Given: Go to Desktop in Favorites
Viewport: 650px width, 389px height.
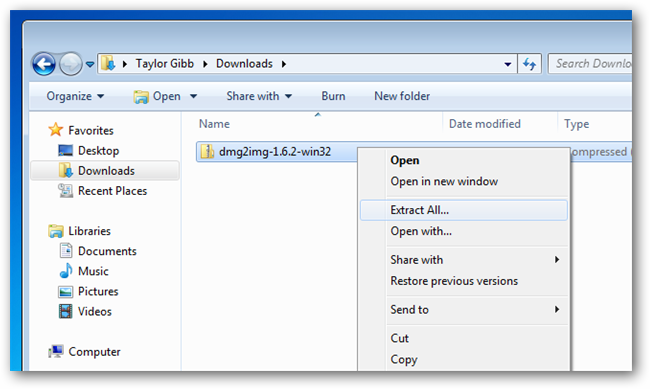Looking at the screenshot, I should click(98, 151).
